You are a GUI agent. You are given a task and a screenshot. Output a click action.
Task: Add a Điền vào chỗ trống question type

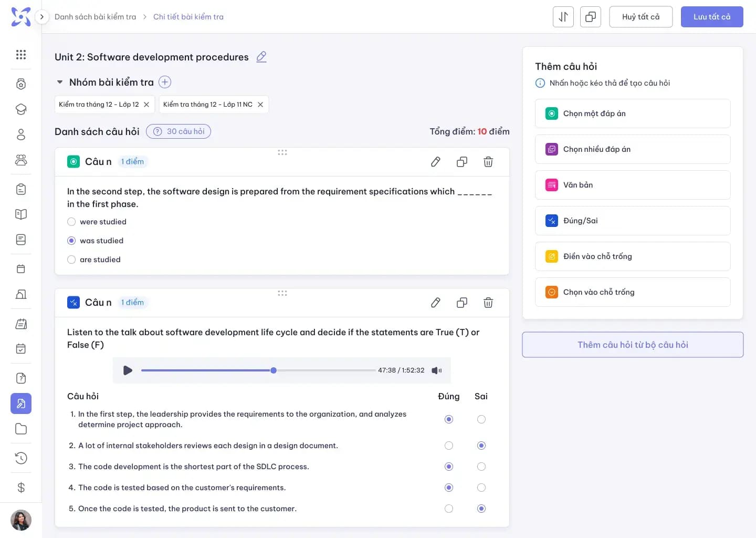coord(632,256)
